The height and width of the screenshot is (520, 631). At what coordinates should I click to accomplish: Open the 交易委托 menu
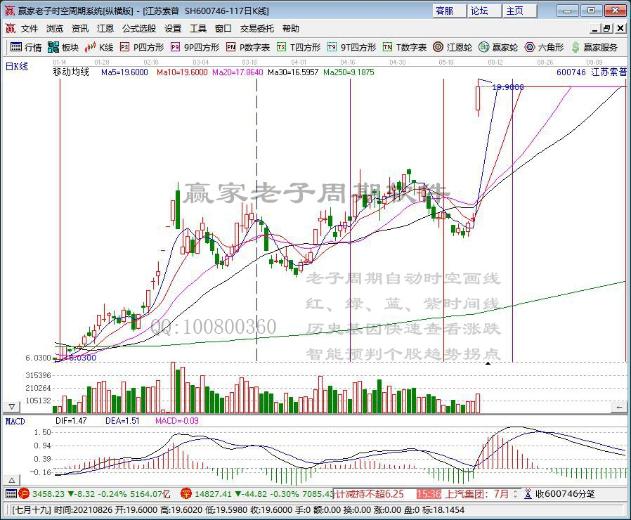(257, 28)
